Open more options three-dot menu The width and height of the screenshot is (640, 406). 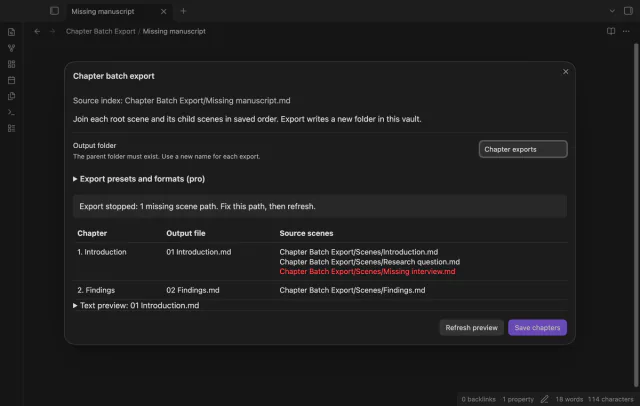626,31
